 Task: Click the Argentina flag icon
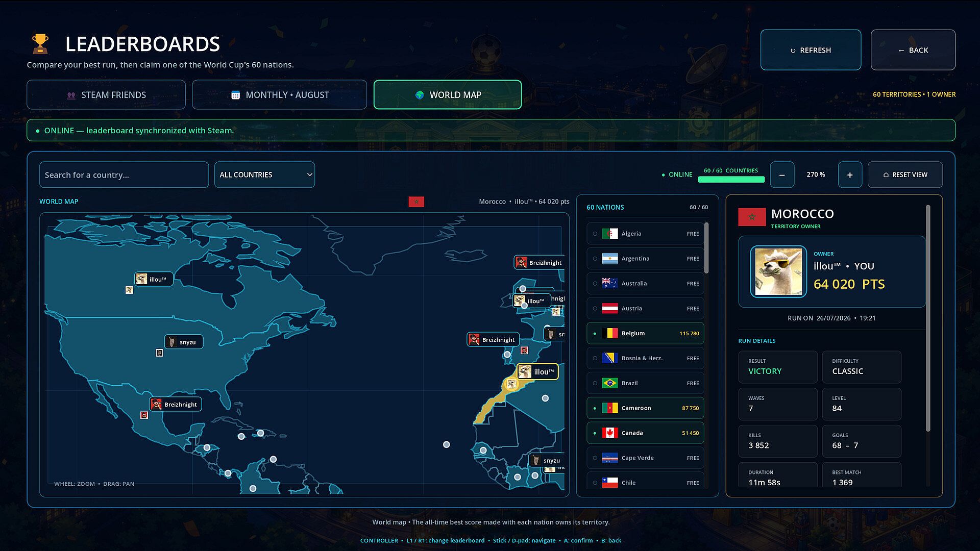coord(610,259)
